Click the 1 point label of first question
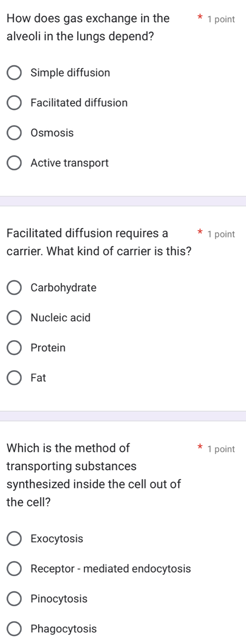Viewport: 246px width, 644px height. (x=221, y=19)
